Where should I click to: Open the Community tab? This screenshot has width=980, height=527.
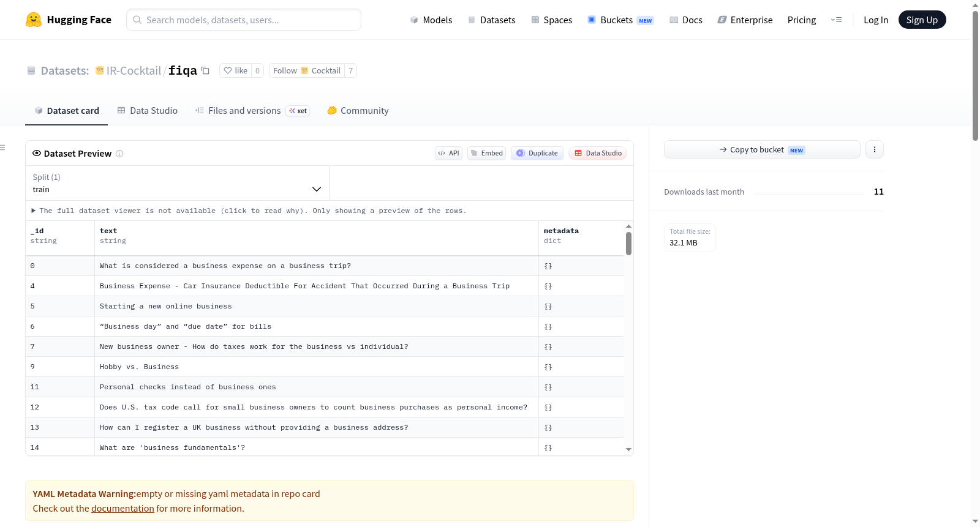(358, 111)
